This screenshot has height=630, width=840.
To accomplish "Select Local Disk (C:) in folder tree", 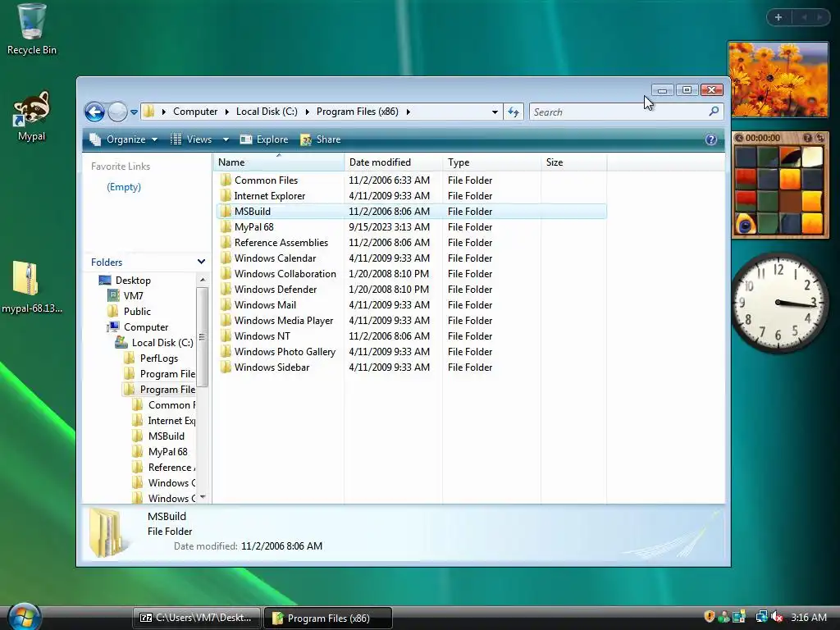I will (162, 342).
